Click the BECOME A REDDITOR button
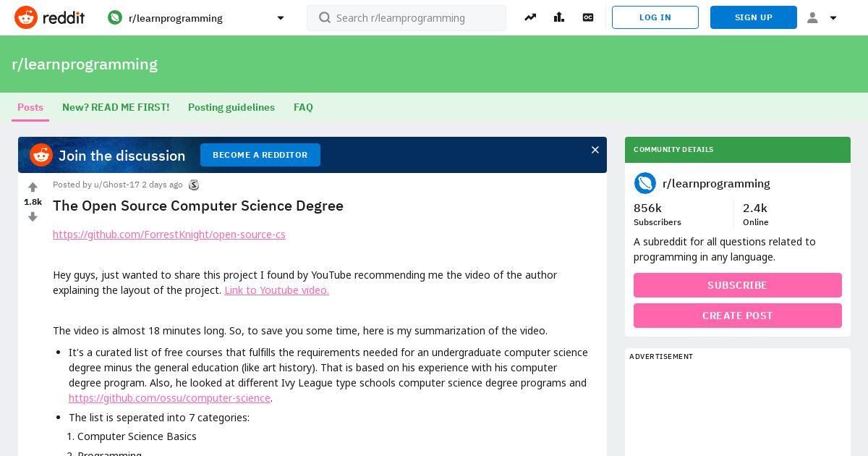Screen dimensions: 868x456 coord(260,155)
